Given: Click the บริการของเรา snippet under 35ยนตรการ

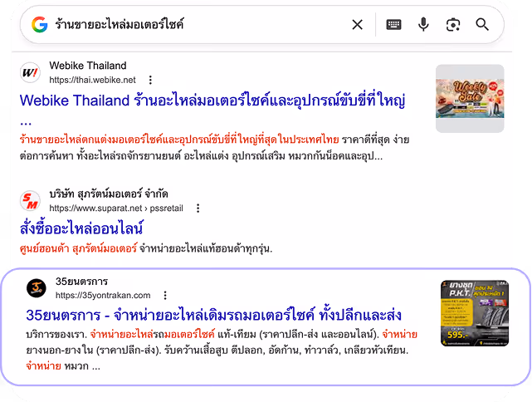Looking at the screenshot, I should [222, 351].
